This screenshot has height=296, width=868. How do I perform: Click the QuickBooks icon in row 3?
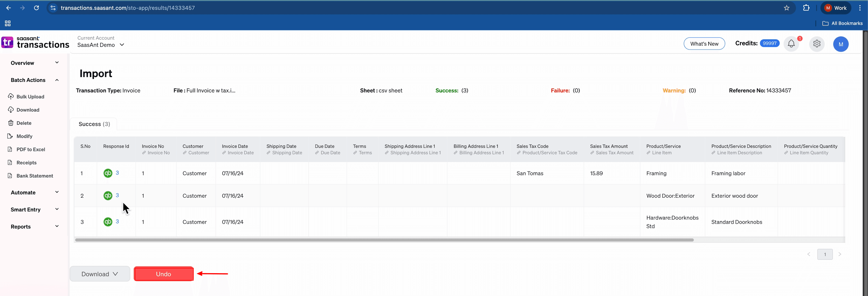tap(108, 222)
